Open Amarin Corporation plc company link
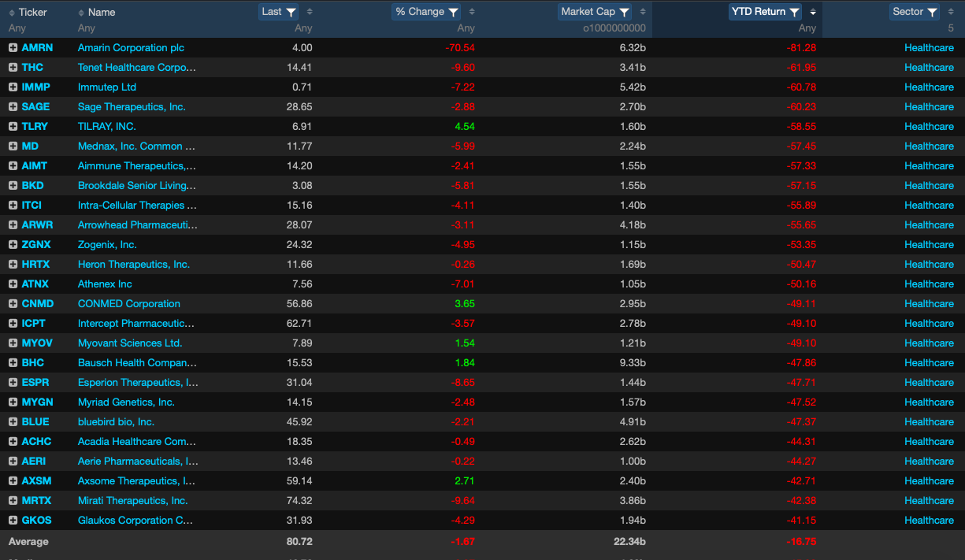965x560 pixels. click(131, 48)
